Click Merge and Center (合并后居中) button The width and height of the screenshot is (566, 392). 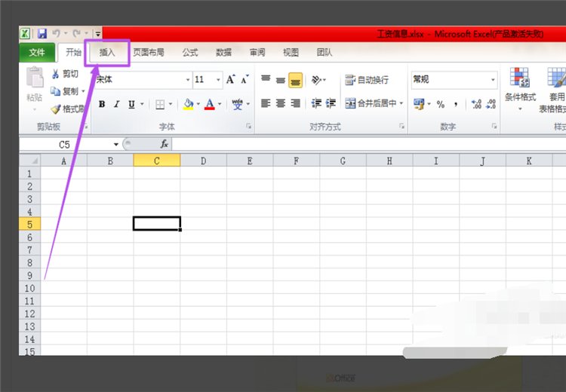[x=371, y=103]
